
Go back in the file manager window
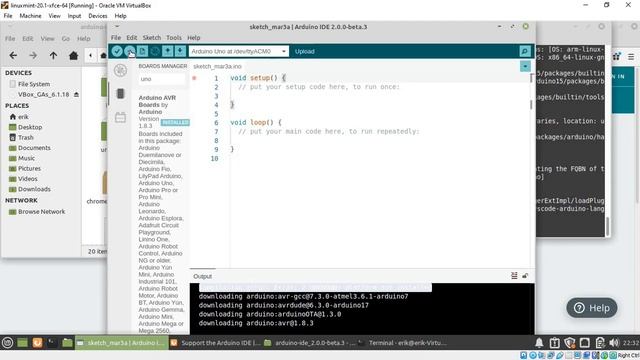(13, 55)
